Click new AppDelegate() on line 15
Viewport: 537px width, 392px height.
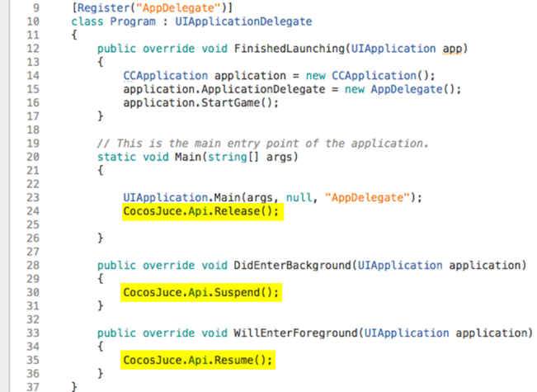[399, 89]
